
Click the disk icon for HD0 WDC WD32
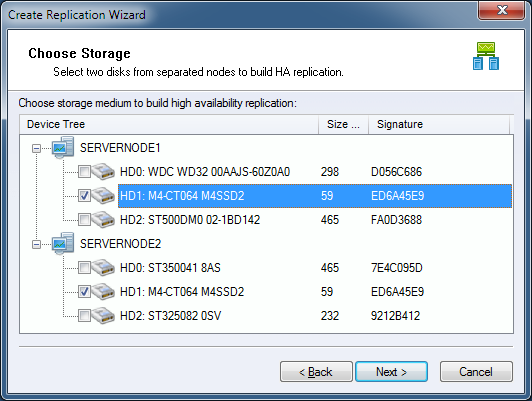pyautogui.click(x=103, y=171)
